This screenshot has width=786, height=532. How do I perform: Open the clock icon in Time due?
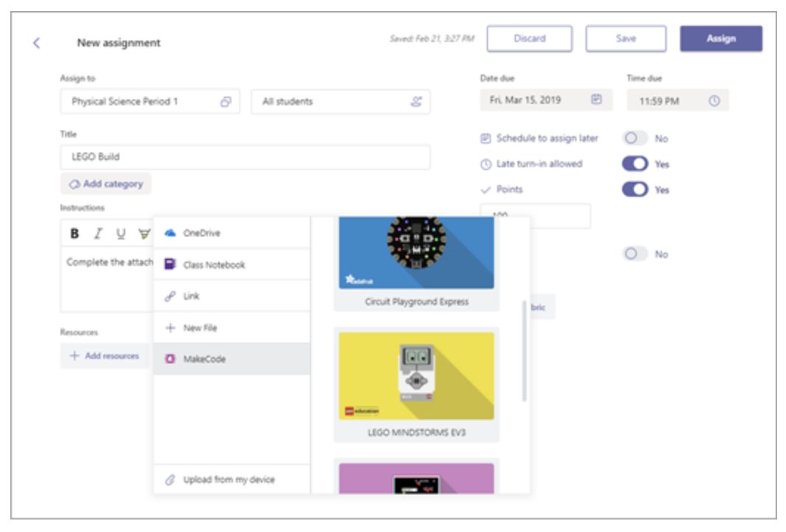(714, 101)
